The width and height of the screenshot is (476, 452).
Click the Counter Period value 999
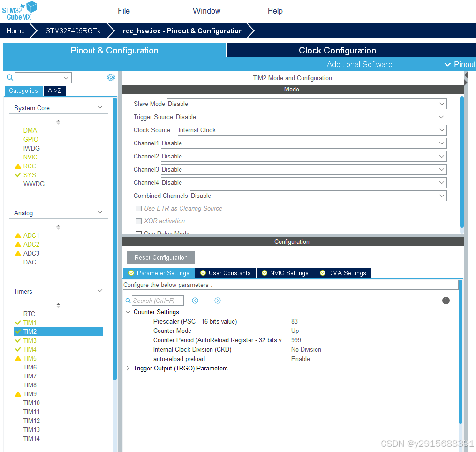point(296,340)
